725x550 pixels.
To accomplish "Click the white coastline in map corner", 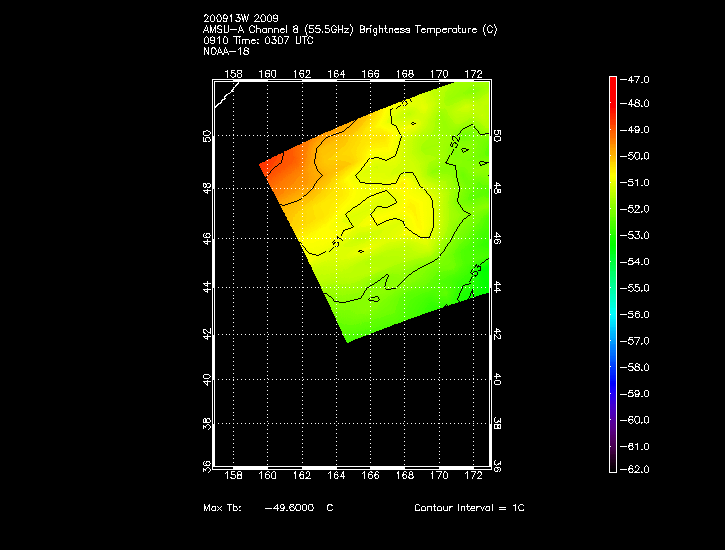I will [x=225, y=95].
